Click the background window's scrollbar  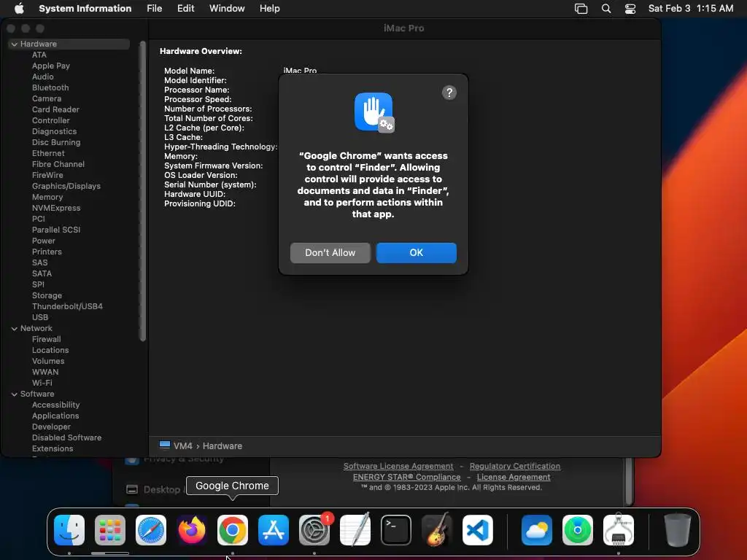coord(630,480)
